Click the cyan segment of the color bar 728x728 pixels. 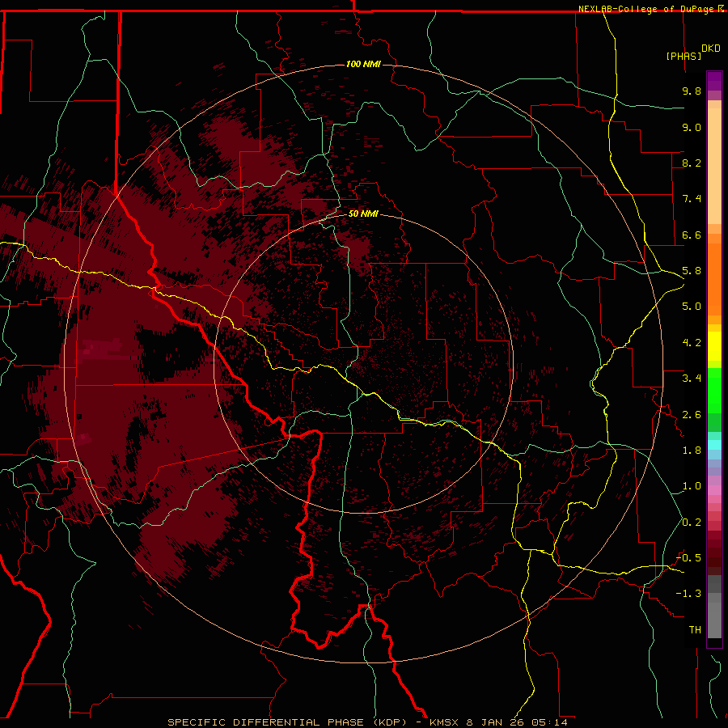(714, 445)
